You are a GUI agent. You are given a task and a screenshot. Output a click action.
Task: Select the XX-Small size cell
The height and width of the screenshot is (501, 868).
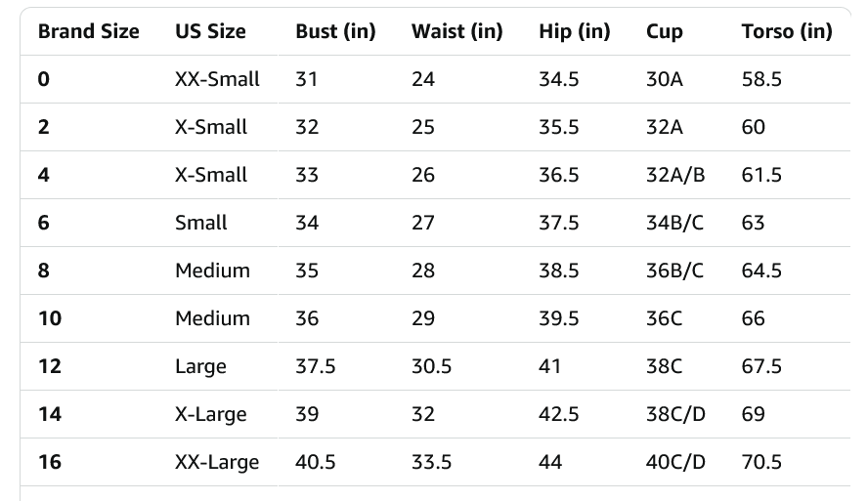217,79
